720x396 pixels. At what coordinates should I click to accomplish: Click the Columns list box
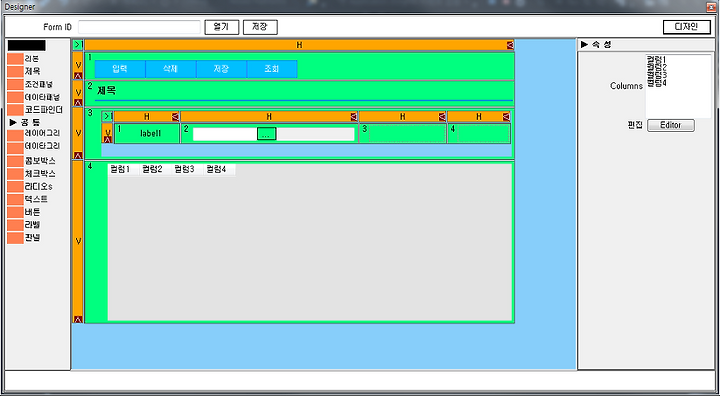(679, 86)
